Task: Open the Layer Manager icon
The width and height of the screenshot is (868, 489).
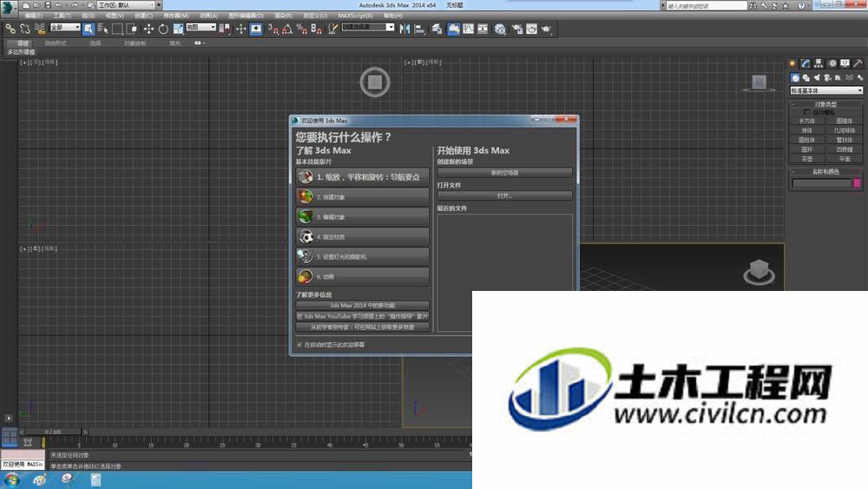Action: pyautogui.click(x=437, y=29)
